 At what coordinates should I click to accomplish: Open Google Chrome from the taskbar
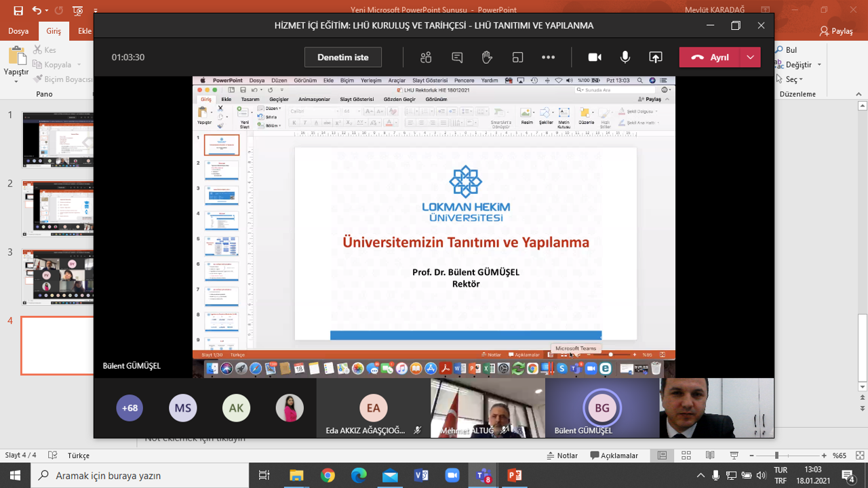328,475
